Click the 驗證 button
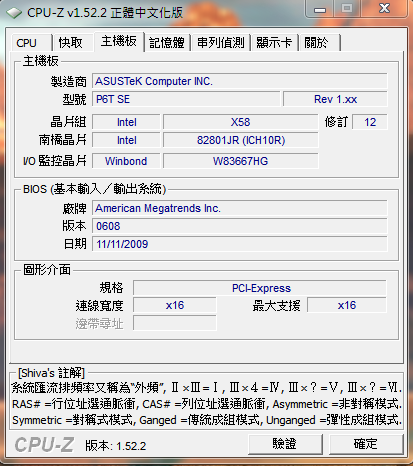Screen dimensions: 413x466 coord(285,444)
